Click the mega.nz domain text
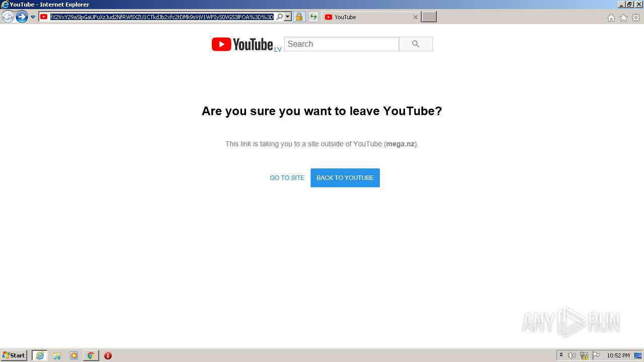 tap(400, 144)
